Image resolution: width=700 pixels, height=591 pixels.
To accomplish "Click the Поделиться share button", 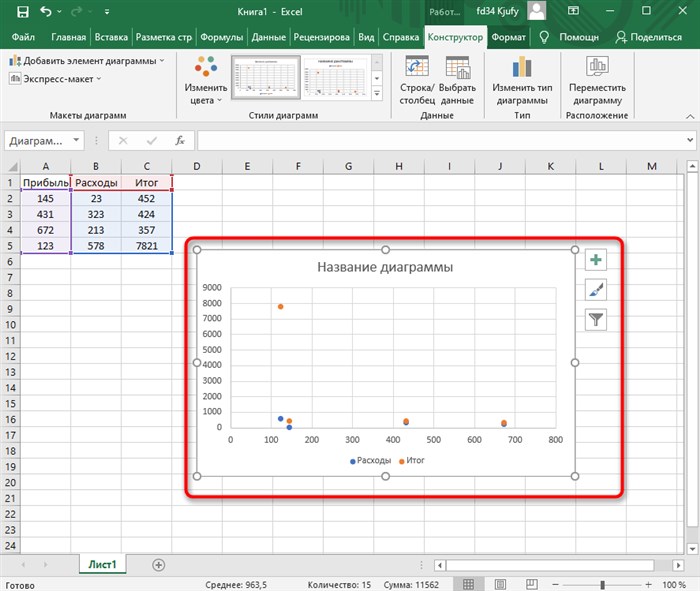I will (x=649, y=37).
